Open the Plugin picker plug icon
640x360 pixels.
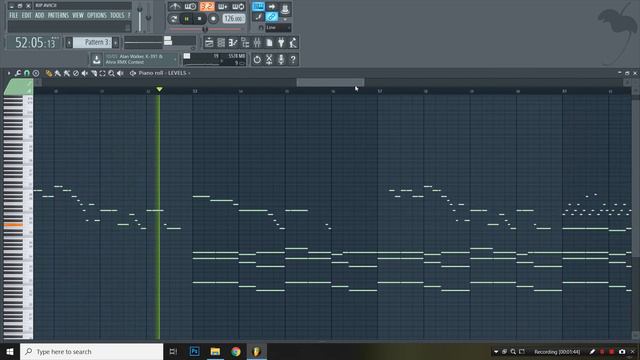pos(281,42)
